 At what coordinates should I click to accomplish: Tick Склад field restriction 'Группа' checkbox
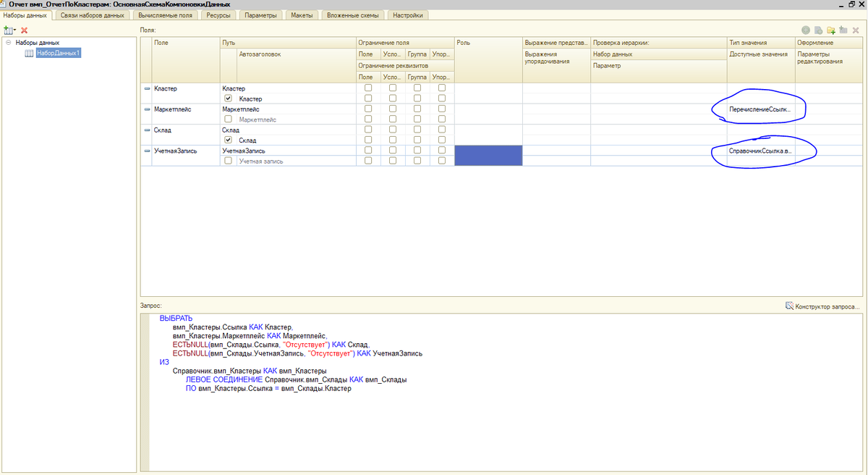(417, 130)
